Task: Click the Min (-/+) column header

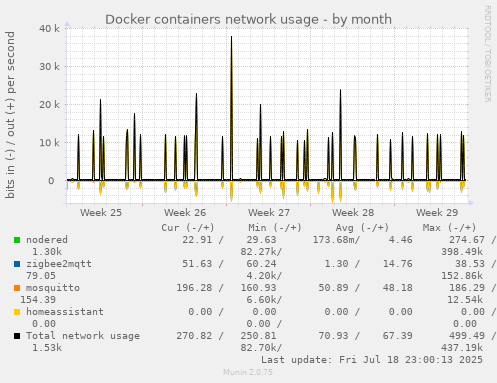Action: click(275, 228)
